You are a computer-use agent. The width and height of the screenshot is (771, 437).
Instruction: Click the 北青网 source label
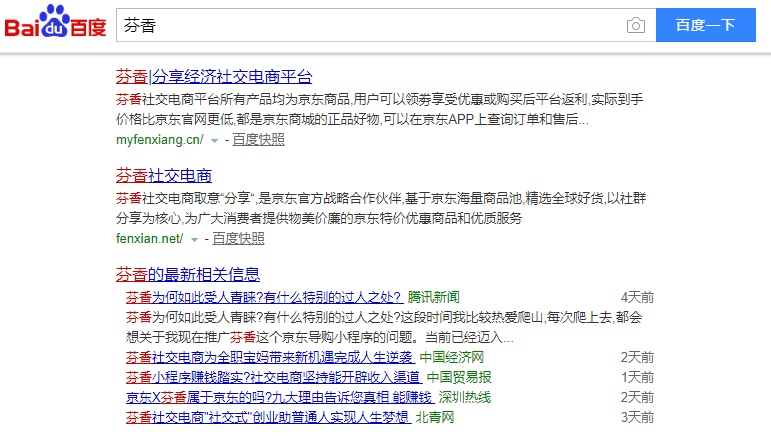(x=435, y=417)
